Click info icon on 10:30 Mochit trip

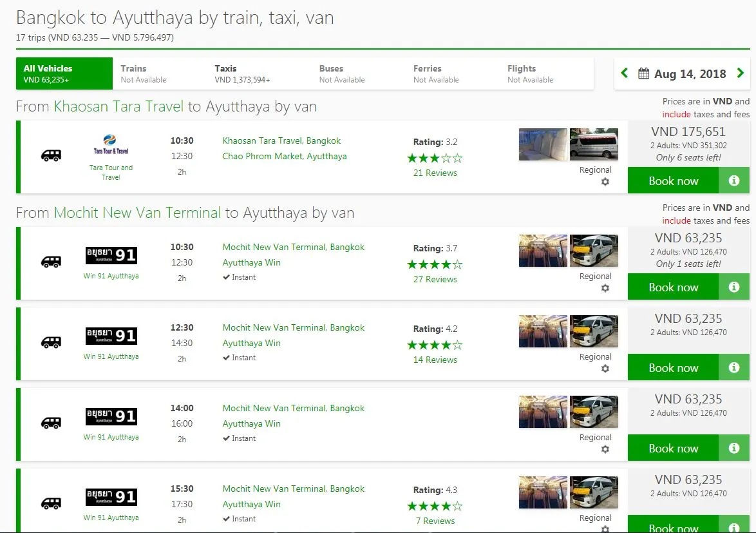tap(734, 287)
